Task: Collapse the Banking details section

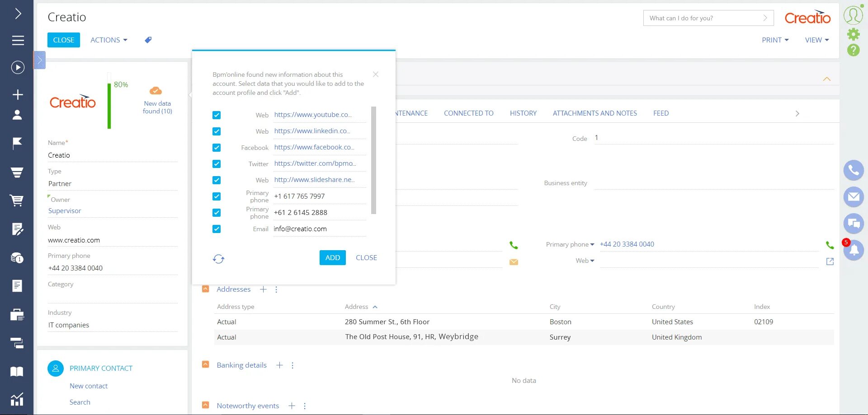Action: click(206, 364)
